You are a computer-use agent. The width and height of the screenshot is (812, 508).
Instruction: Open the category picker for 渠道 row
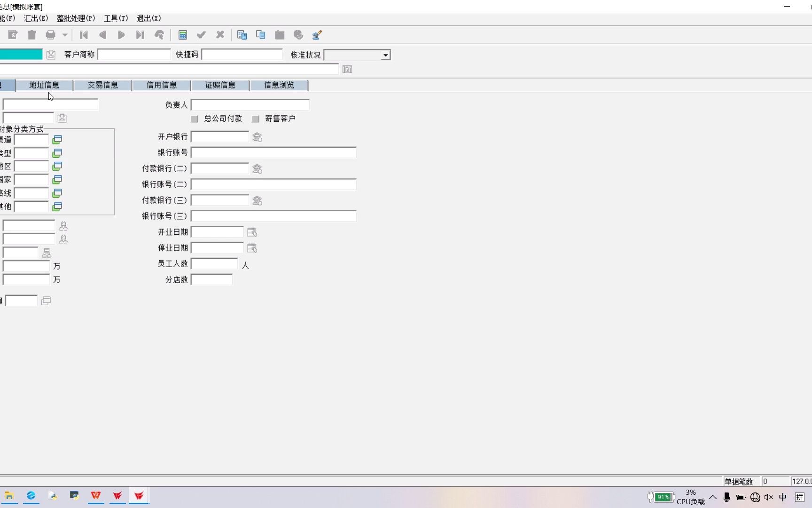[x=57, y=140]
